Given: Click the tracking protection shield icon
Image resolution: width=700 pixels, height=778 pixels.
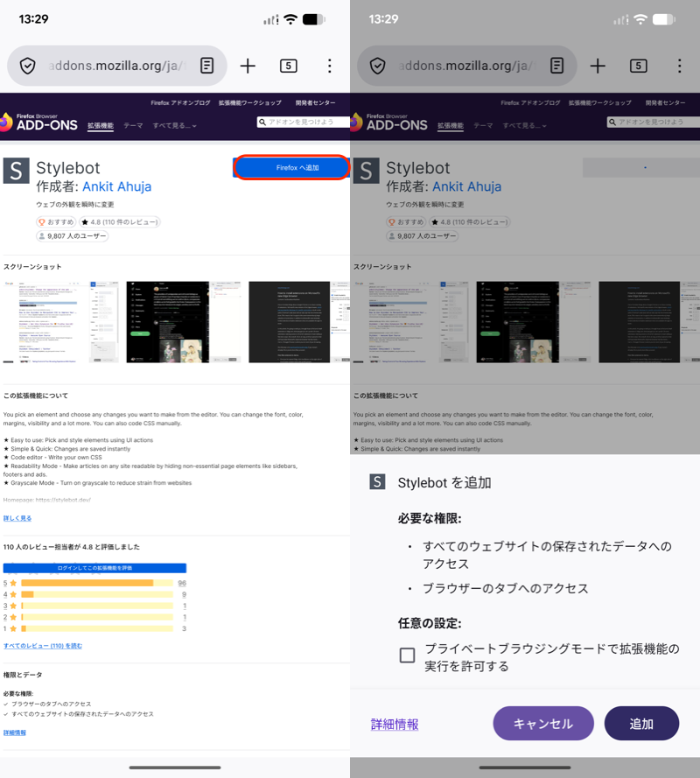Looking at the screenshot, I should (26, 66).
